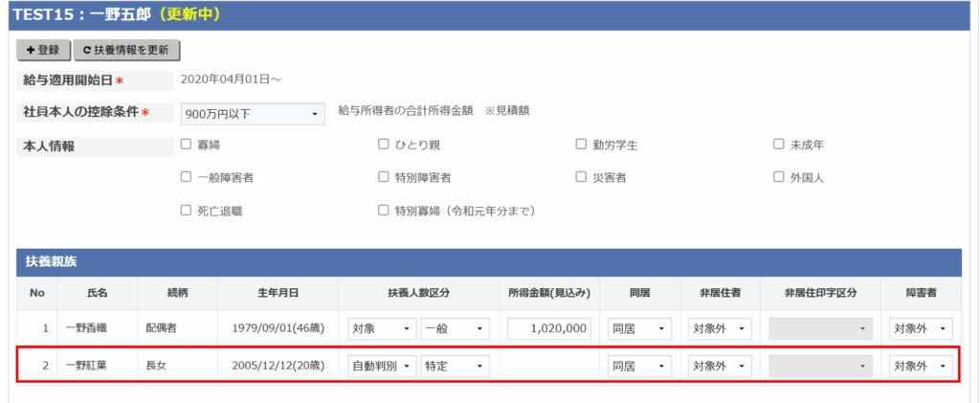Open the 自動判別 dropdown for 一野紅葉
Image resolution: width=980 pixels, height=403 pixels.
(382, 366)
